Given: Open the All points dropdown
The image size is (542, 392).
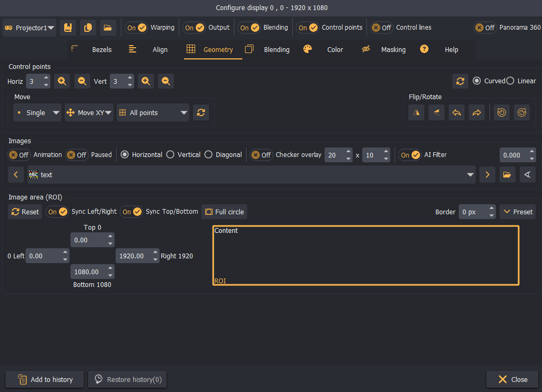Looking at the screenshot, I should point(153,112).
